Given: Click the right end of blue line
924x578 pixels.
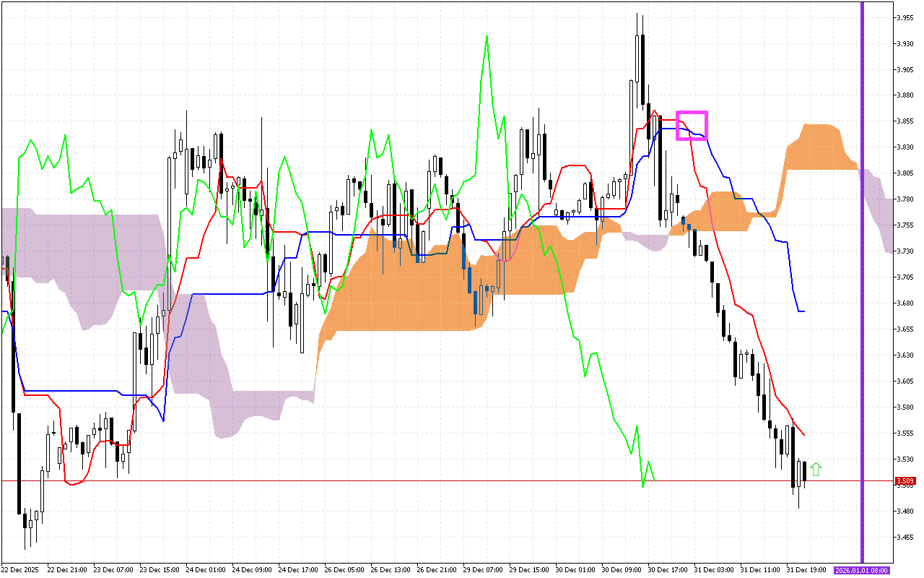Looking at the screenshot, I should click(x=803, y=311).
